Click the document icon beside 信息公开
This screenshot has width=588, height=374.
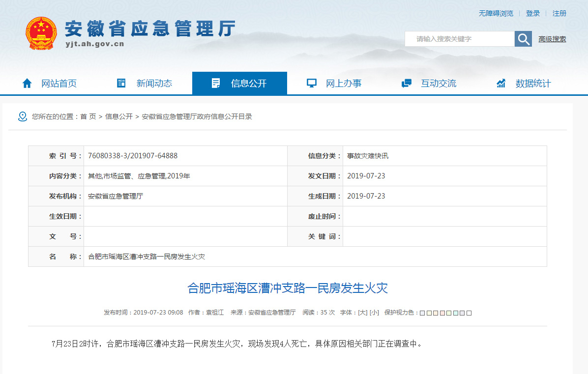[x=216, y=83]
